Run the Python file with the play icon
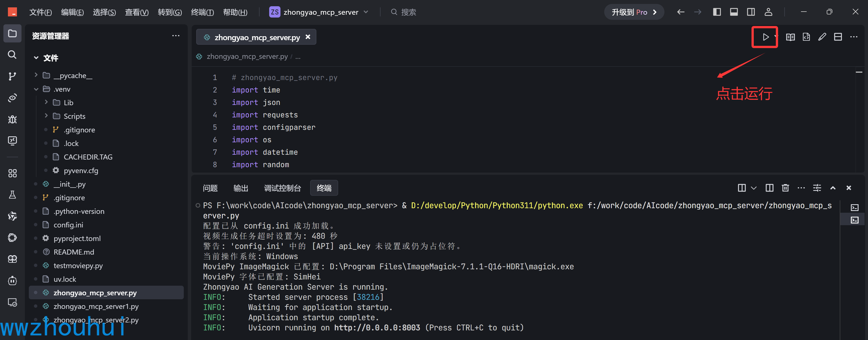 (x=766, y=37)
